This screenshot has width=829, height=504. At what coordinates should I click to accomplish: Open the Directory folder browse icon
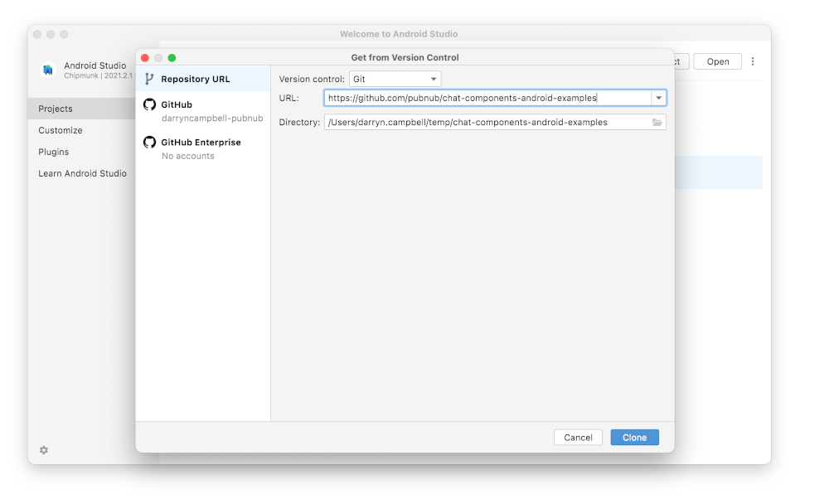(657, 122)
